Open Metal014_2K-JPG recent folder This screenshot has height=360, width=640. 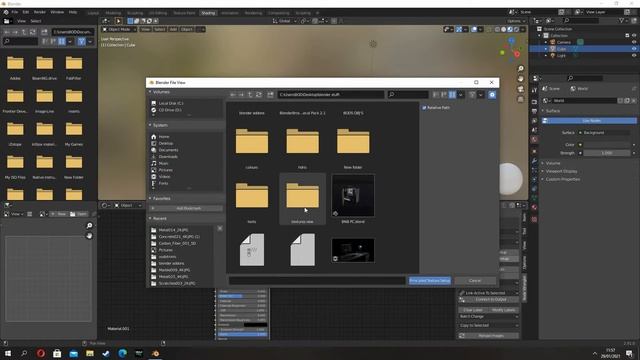pos(173,230)
